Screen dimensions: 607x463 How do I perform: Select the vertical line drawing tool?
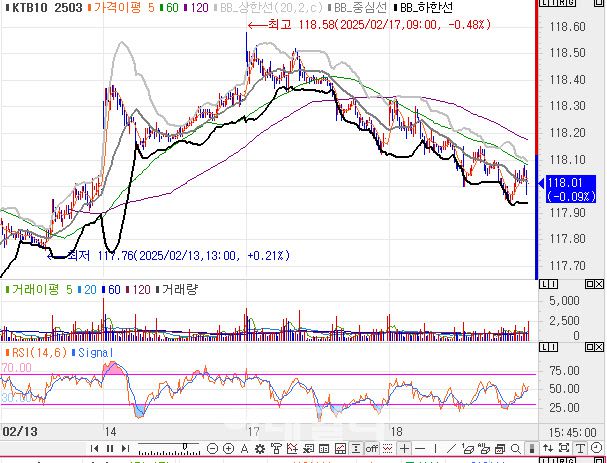(436, 449)
